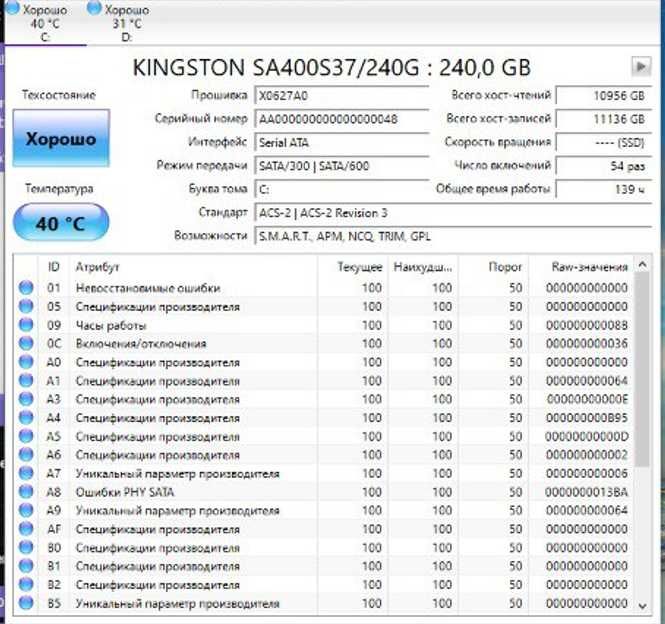The width and height of the screenshot is (665, 624).
Task: Click status icon of attribute 09
Action: tap(26, 325)
